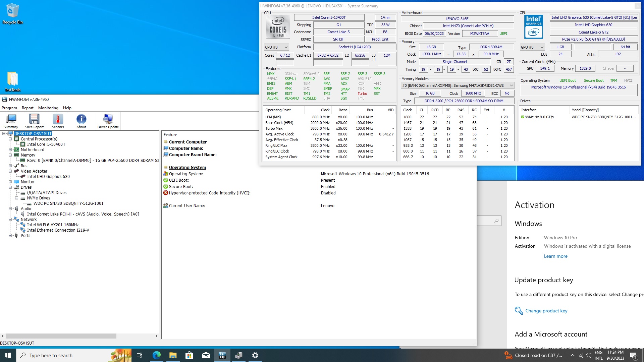Select Intel Core i5-10400T in the tree

pos(46,144)
